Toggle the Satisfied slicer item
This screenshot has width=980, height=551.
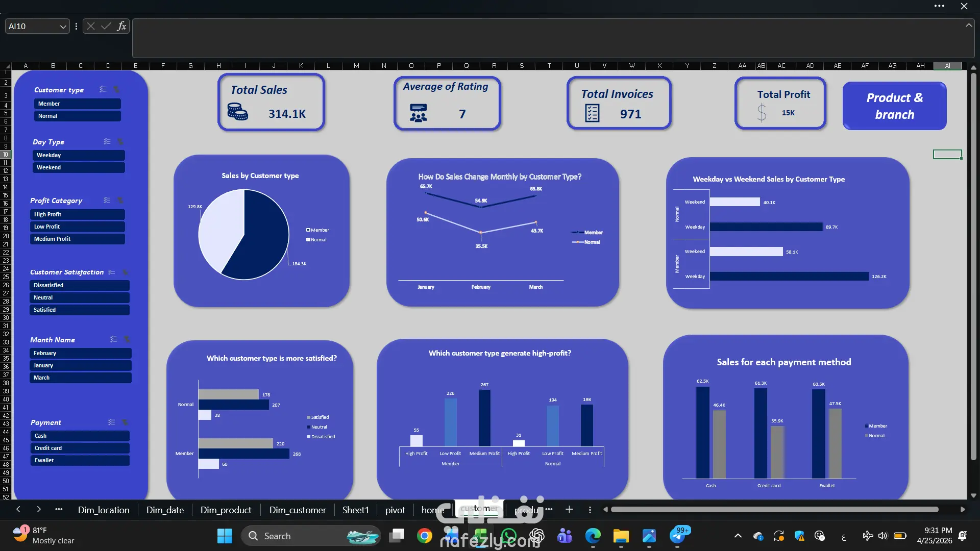[80, 310]
